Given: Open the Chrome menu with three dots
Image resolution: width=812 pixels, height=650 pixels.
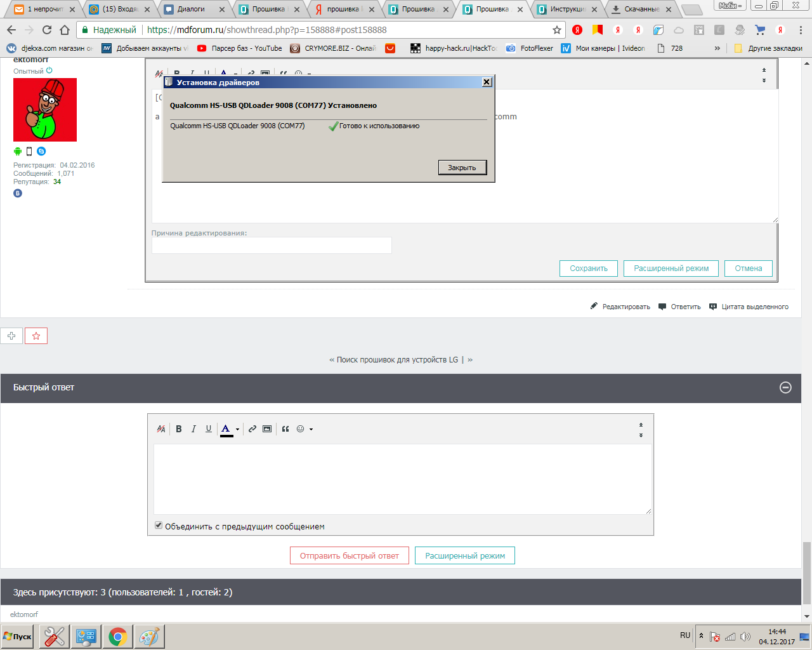Looking at the screenshot, I should coord(801,30).
